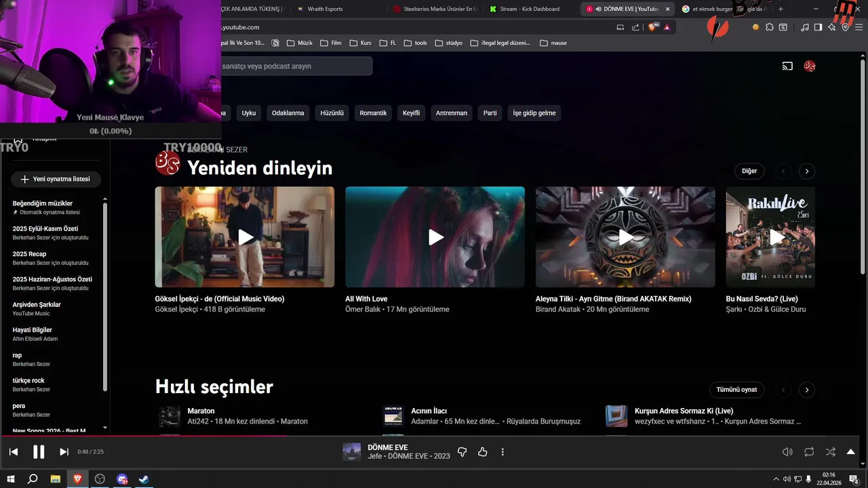Open the account avatar menu
This screenshot has width=868, height=488.
click(809, 66)
